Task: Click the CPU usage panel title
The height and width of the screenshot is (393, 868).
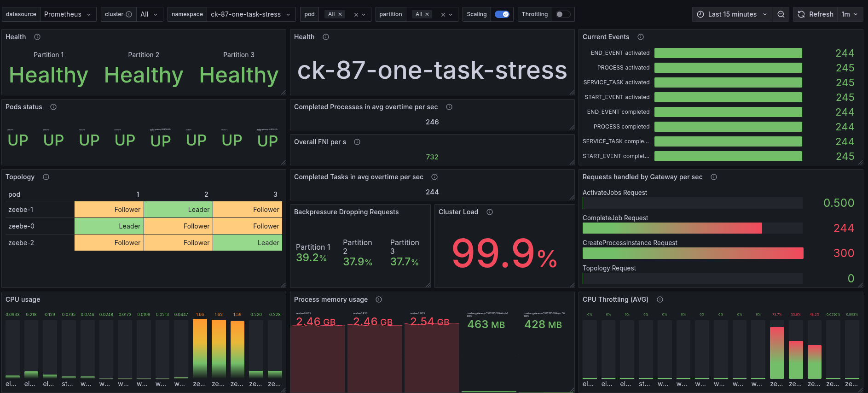Action: click(23, 299)
